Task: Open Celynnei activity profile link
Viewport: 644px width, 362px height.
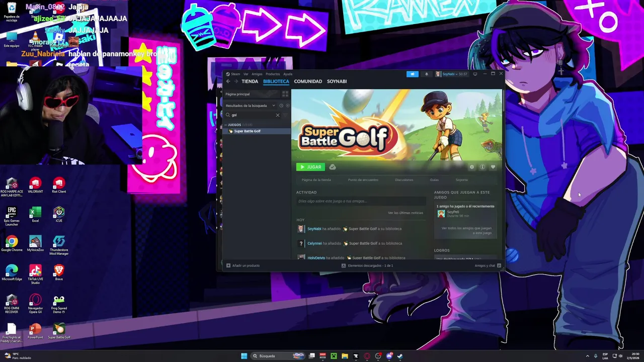Action: tap(314, 243)
